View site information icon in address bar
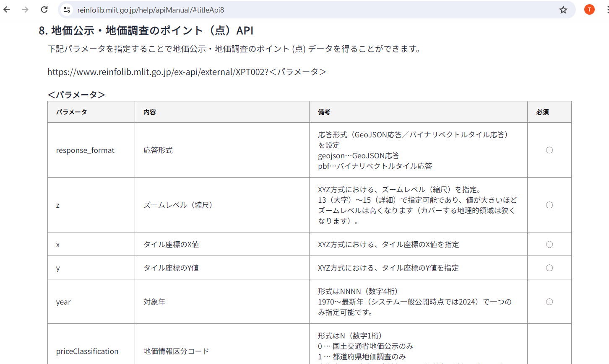609x364 pixels. 67,10
